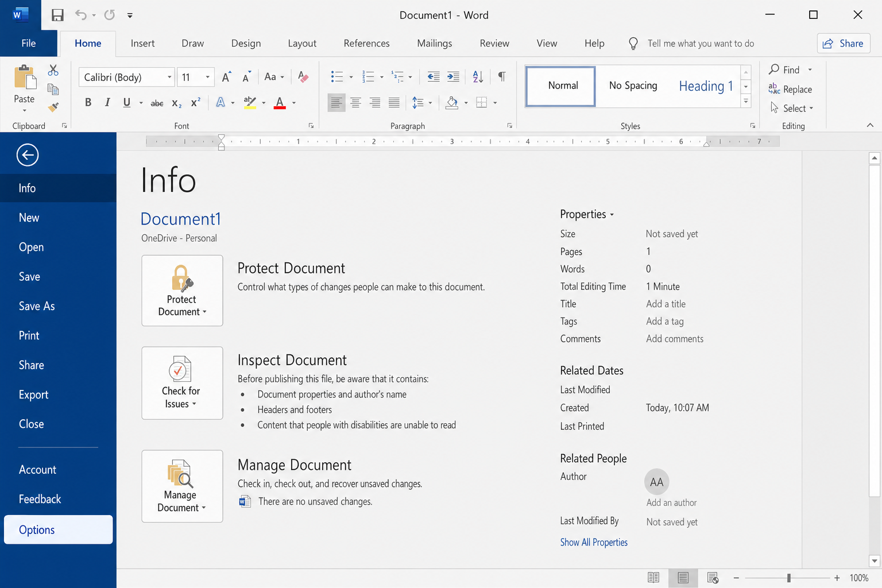Click the zoom slider handle

click(789, 578)
